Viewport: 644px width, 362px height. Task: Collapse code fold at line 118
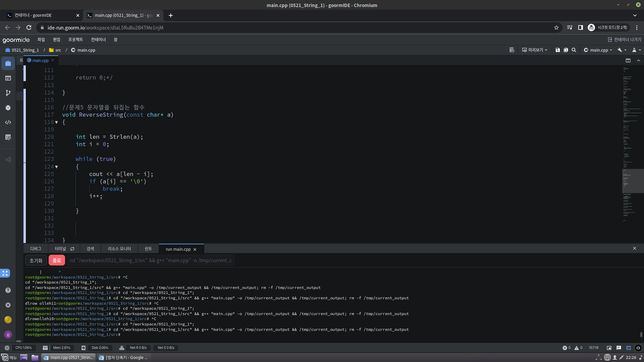56,122
